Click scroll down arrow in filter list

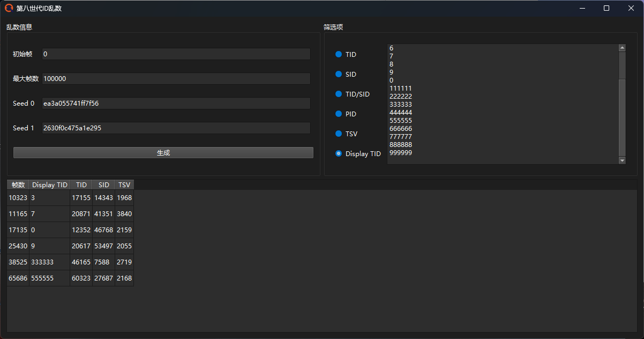click(622, 160)
